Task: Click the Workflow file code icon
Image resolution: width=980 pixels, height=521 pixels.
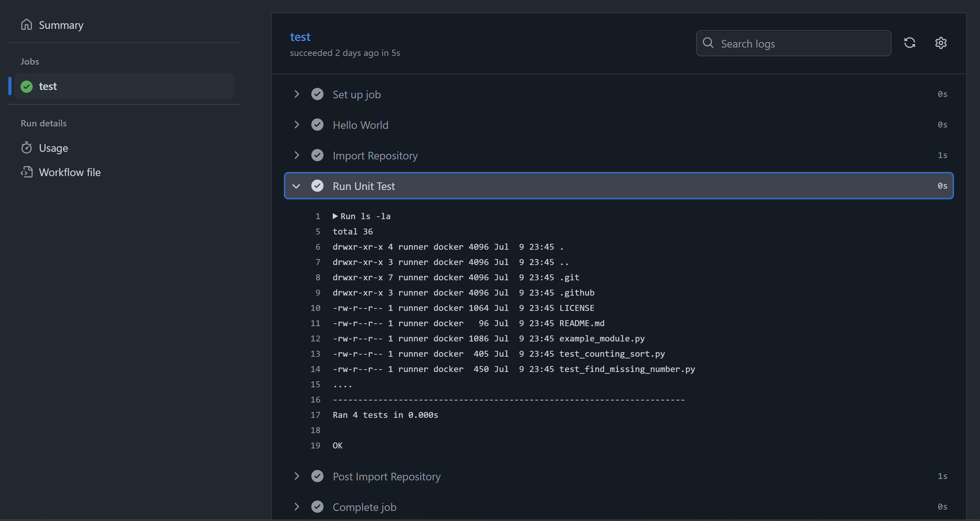Action: pos(26,172)
